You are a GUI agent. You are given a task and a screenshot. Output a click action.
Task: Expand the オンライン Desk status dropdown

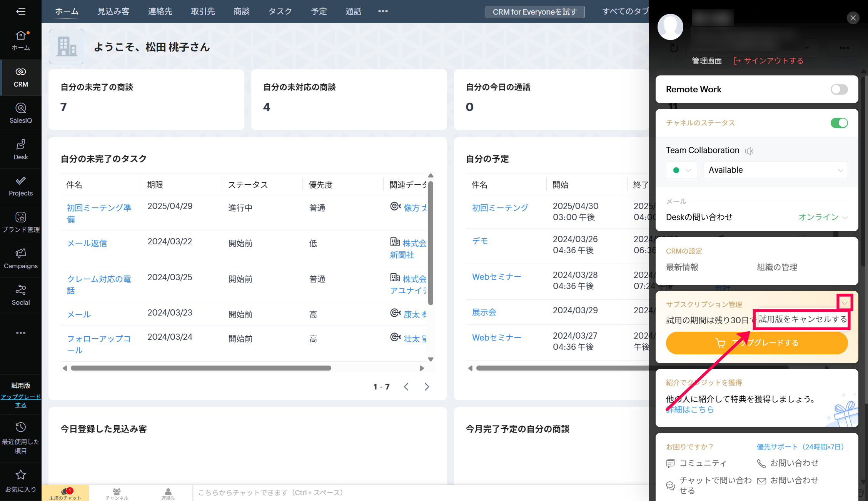(823, 217)
